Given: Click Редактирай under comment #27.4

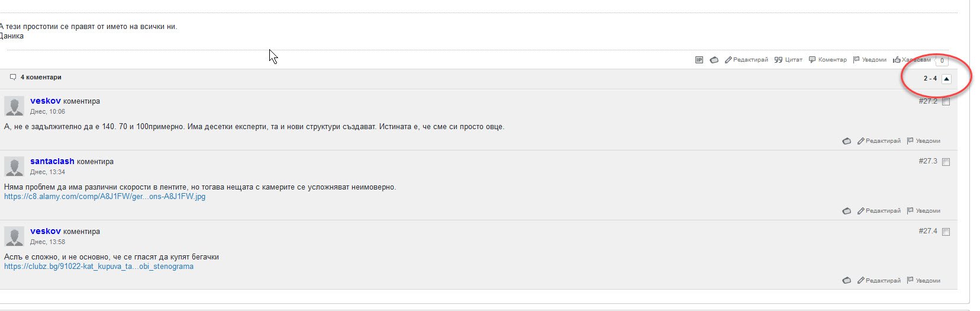Looking at the screenshot, I should click(x=879, y=281).
